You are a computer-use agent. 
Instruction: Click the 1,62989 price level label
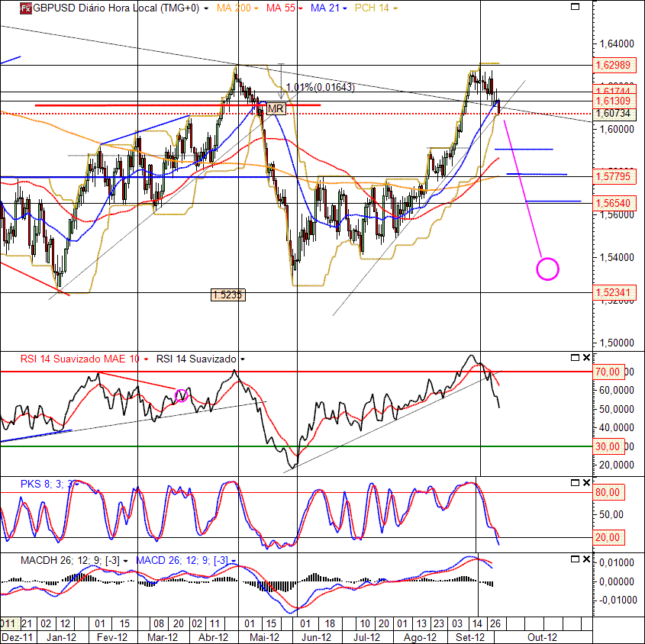[x=614, y=65]
